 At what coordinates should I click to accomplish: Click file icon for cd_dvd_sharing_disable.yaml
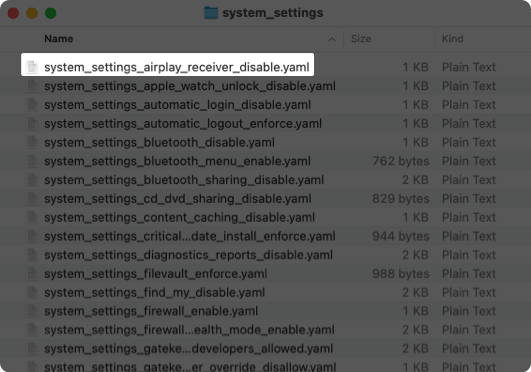32,198
